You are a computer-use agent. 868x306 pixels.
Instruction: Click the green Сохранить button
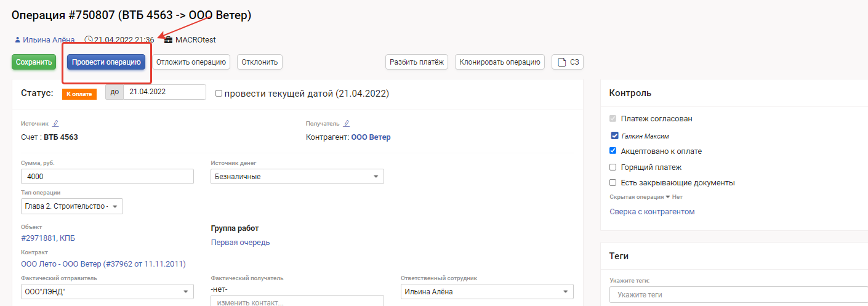point(34,62)
